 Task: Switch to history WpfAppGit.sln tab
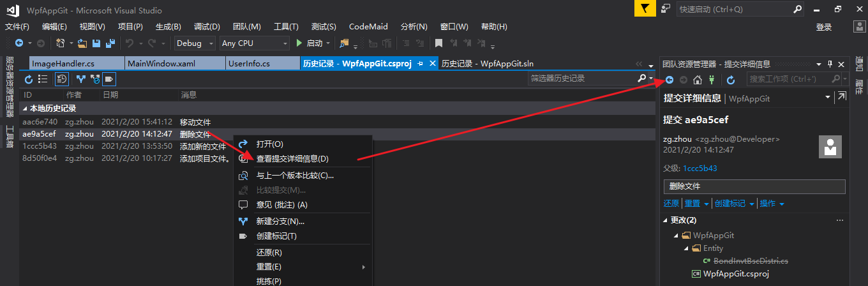(x=488, y=64)
